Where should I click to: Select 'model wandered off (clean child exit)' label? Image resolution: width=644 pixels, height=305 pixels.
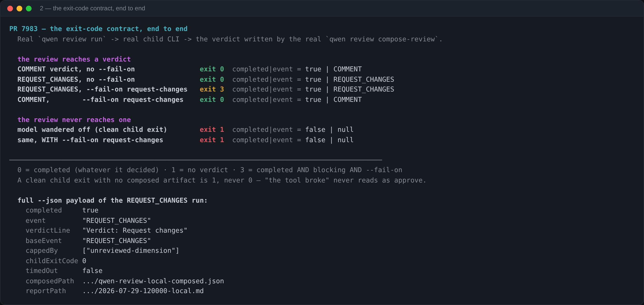click(92, 129)
